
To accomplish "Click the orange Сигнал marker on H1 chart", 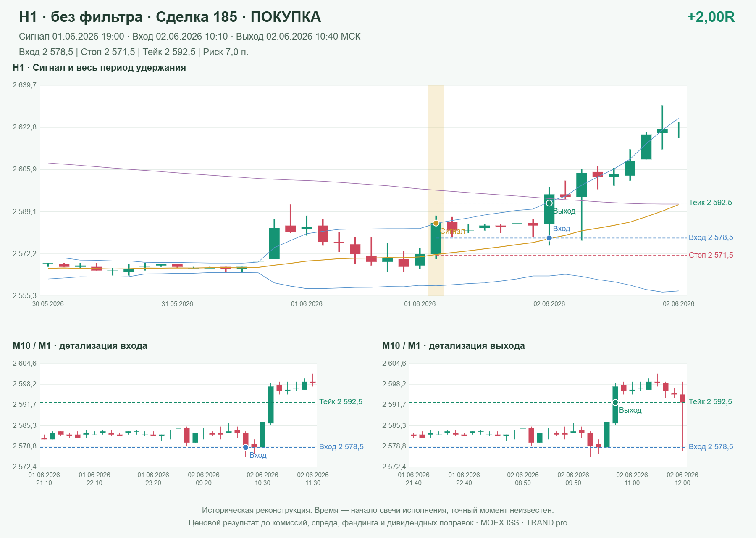I will coord(436,223).
